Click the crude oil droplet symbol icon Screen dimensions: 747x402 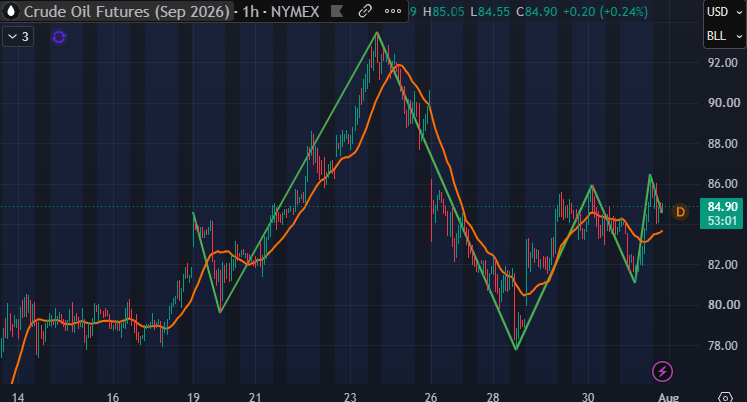[x=11, y=11]
